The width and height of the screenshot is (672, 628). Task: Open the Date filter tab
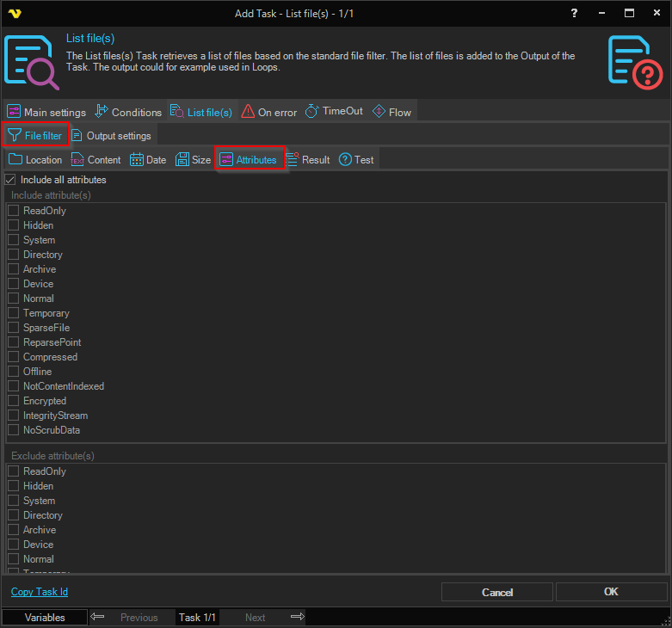(x=148, y=160)
